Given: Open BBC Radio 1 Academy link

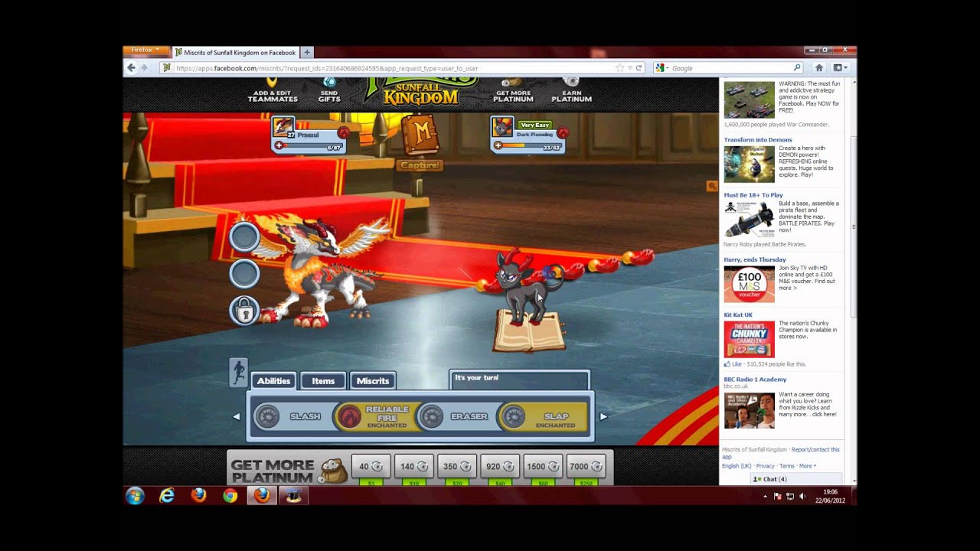Looking at the screenshot, I should point(755,380).
